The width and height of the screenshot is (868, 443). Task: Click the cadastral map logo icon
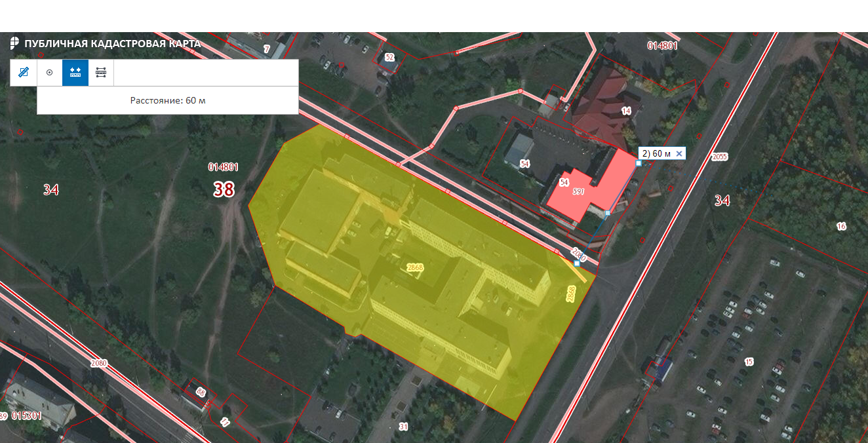pyautogui.click(x=14, y=43)
